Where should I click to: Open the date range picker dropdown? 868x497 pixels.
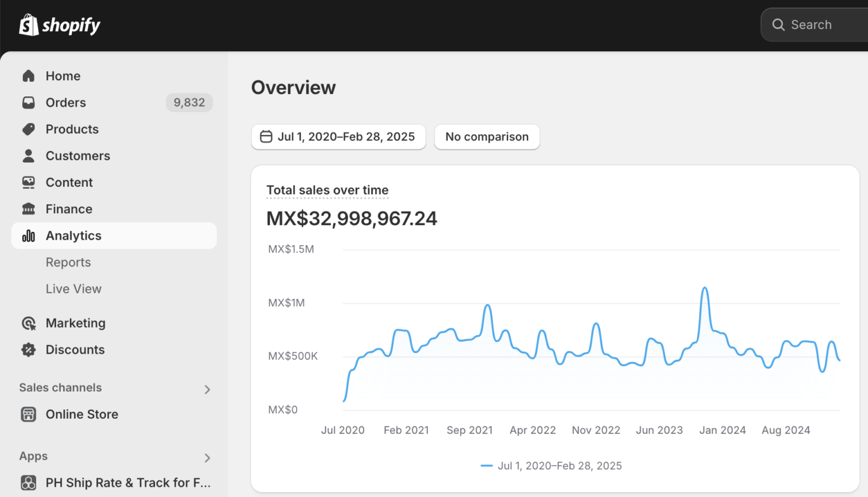tap(338, 137)
